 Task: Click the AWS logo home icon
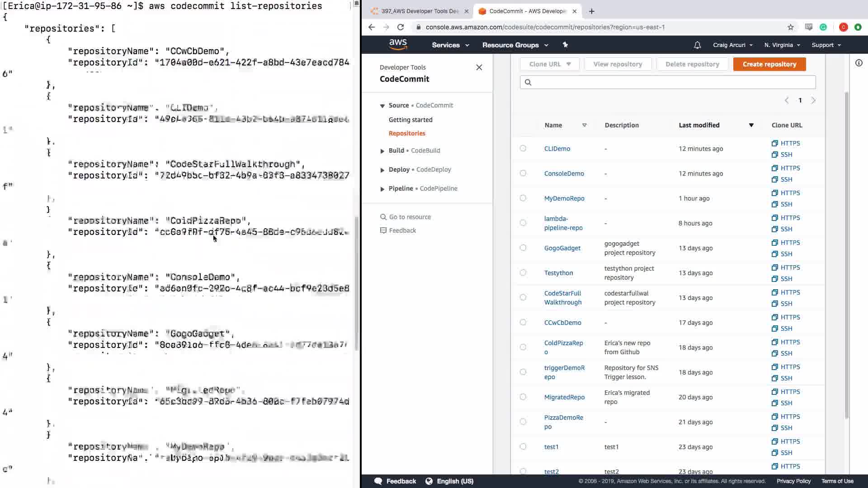(x=398, y=44)
